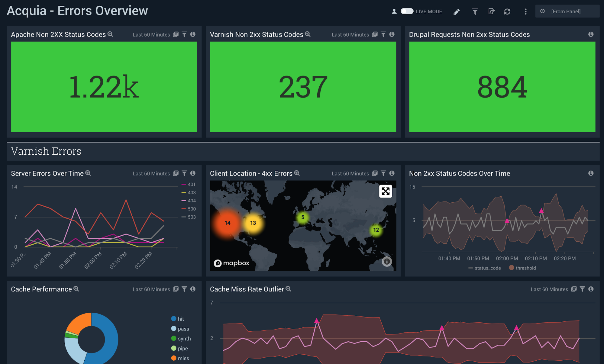Expand the Client Location map to fullscreen

tap(386, 191)
